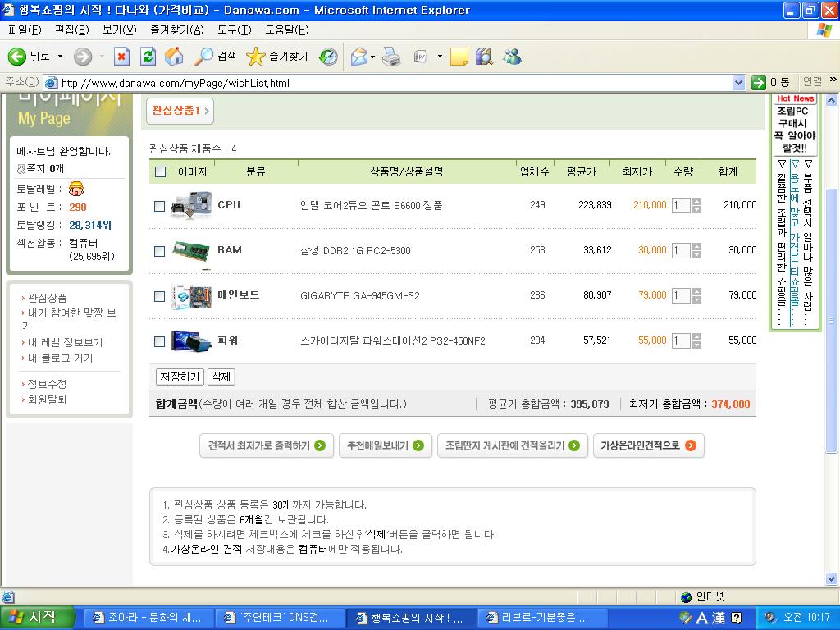Click the 가상온라인견적으로 button

[649, 445]
